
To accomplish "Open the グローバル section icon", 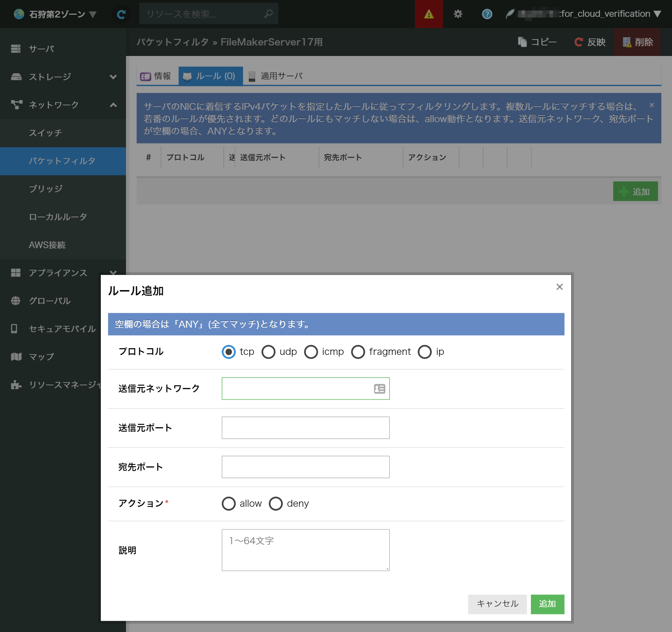I will point(16,301).
